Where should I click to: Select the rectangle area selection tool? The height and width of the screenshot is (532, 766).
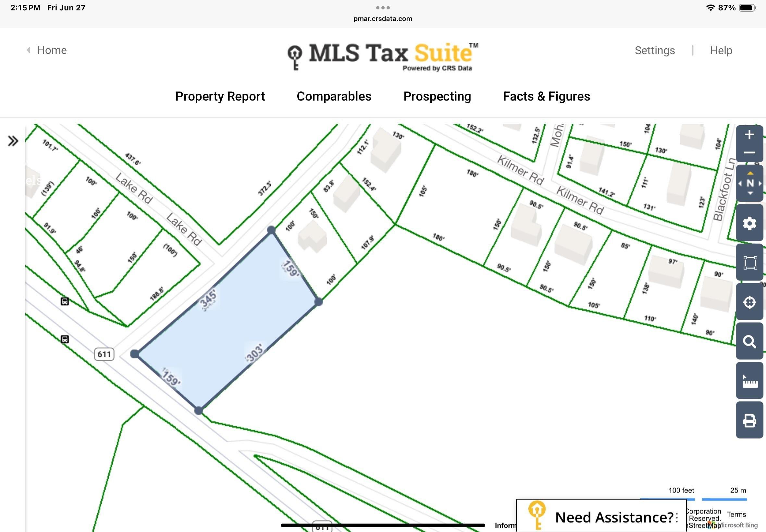749,262
